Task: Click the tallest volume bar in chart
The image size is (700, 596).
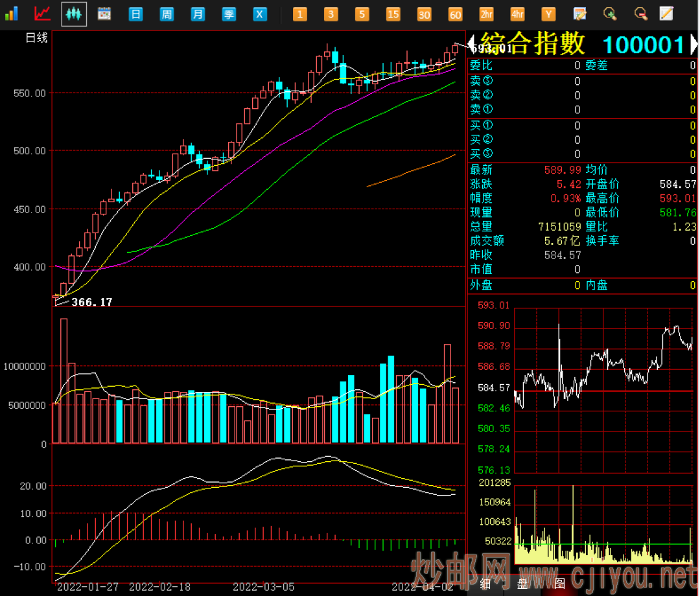Action: pyautogui.click(x=64, y=381)
